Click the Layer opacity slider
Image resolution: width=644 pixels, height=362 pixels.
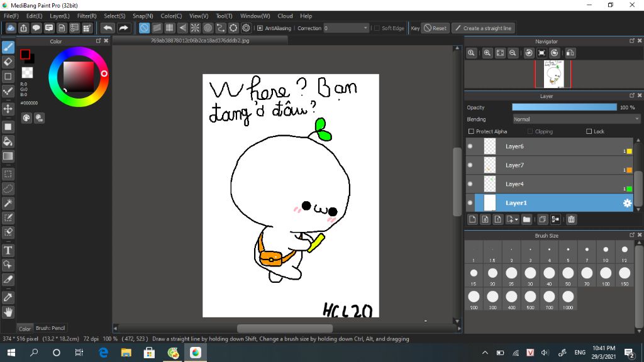tap(564, 107)
